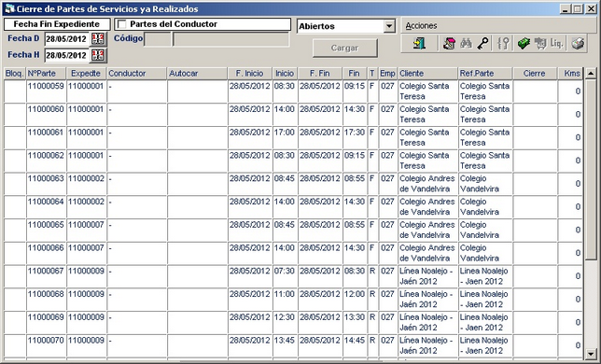Click the F. Inicio column header

250,74
